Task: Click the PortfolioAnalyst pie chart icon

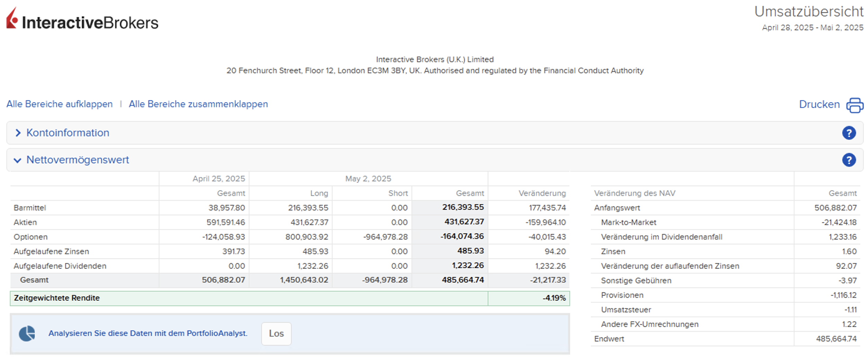Action: coord(27,334)
